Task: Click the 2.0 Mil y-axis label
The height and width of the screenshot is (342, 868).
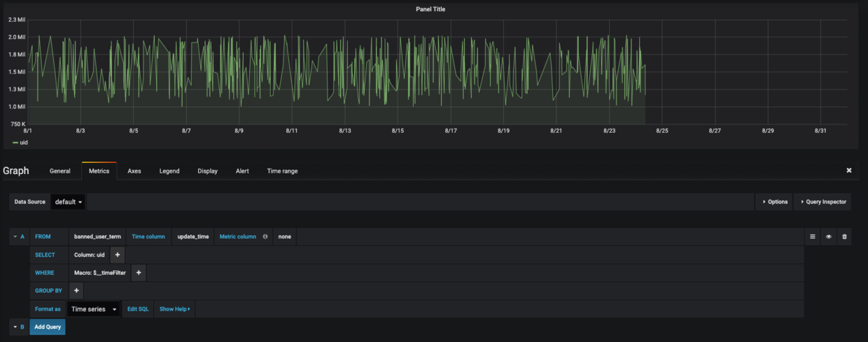Action: click(x=17, y=37)
